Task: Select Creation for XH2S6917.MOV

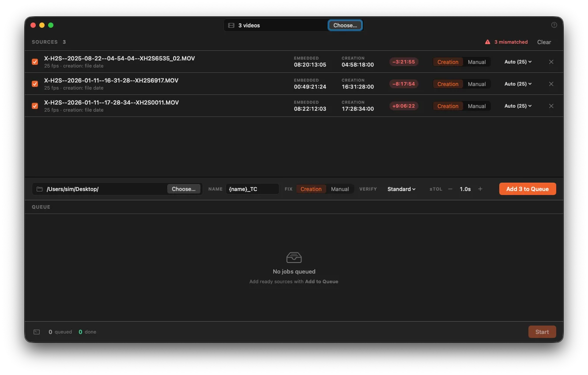Action: tap(448, 84)
